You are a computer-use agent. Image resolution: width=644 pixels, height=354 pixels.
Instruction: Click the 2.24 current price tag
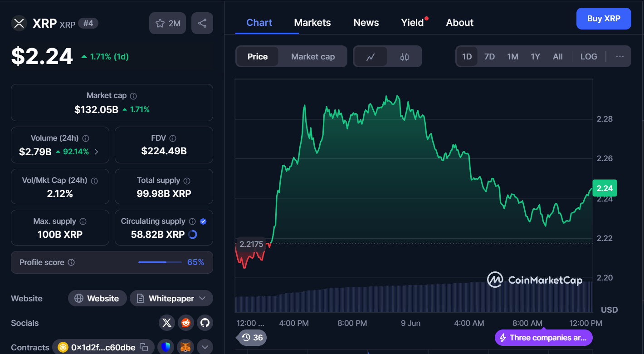(605, 188)
